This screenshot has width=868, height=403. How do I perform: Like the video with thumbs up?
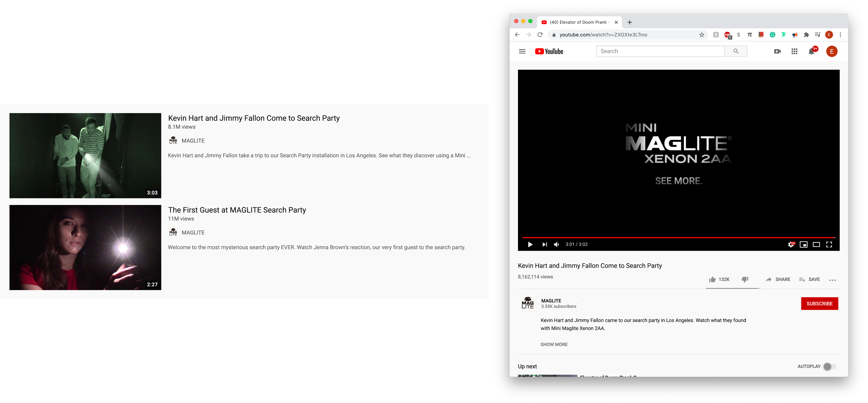[x=712, y=280]
